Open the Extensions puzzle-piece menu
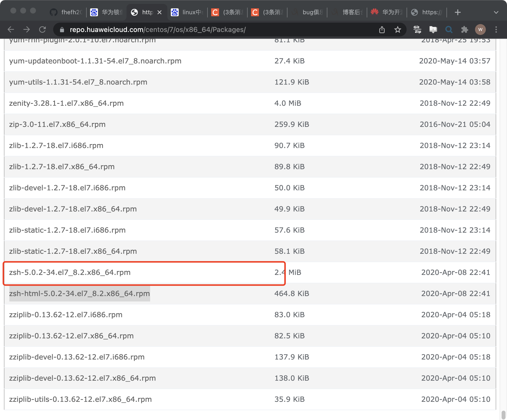507x420 pixels. coord(464,30)
